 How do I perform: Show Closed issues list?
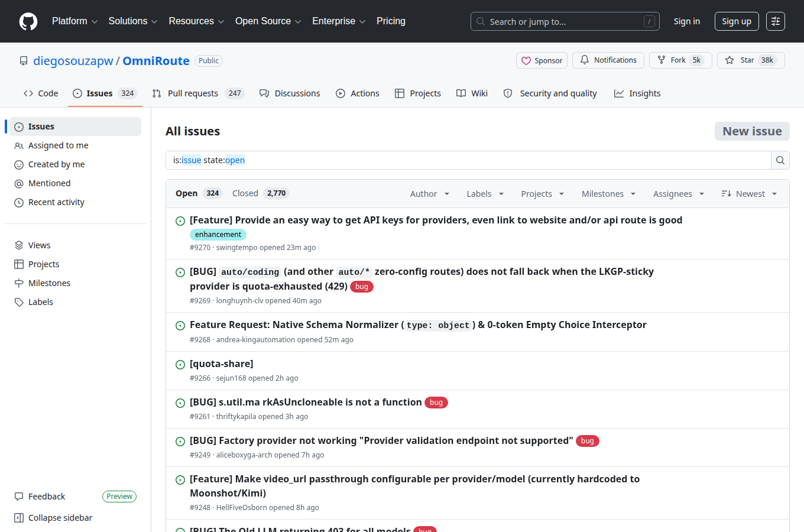click(x=260, y=193)
